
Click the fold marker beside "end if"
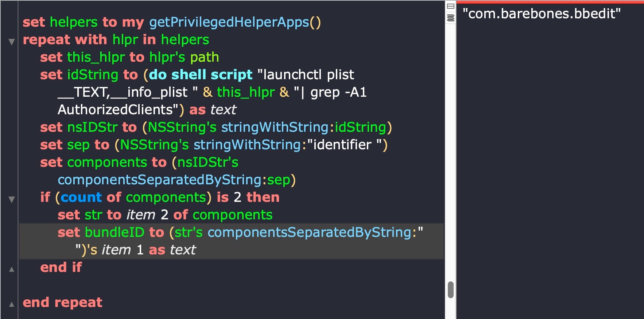point(12,269)
